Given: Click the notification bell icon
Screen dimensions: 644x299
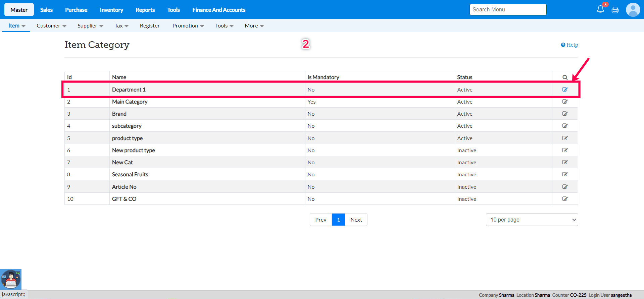Looking at the screenshot, I should click(600, 9).
